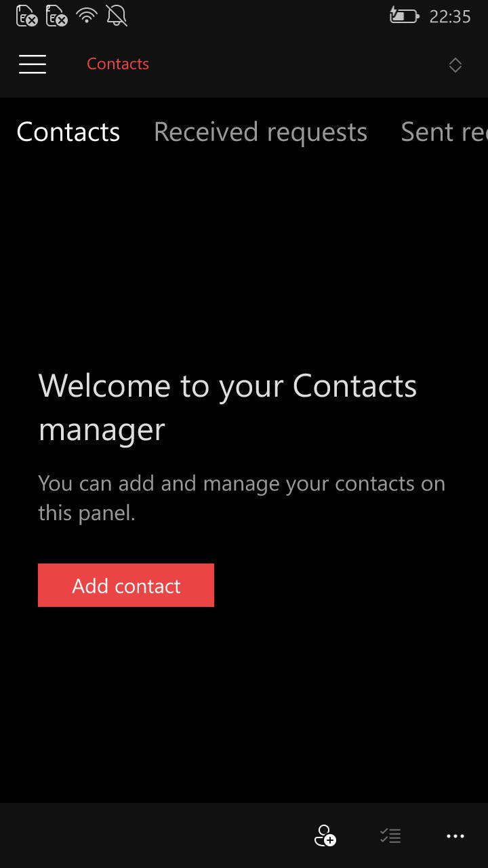This screenshot has width=488, height=868.
Task: Tap the second SIM card status icon
Action: [x=57, y=16]
